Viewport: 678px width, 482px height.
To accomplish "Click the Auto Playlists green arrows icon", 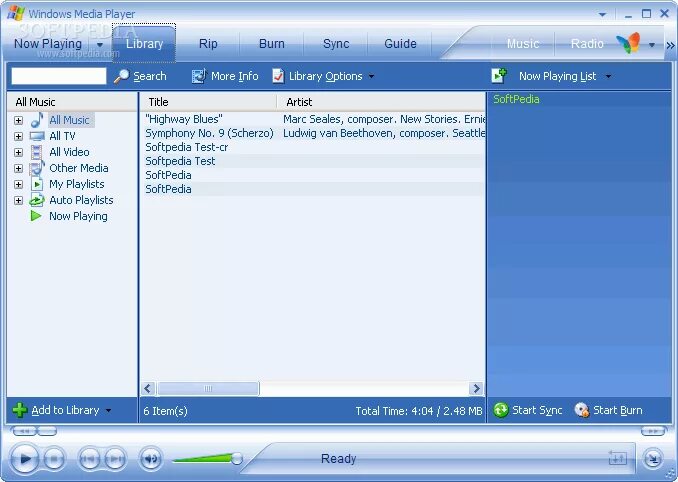I will 37,200.
